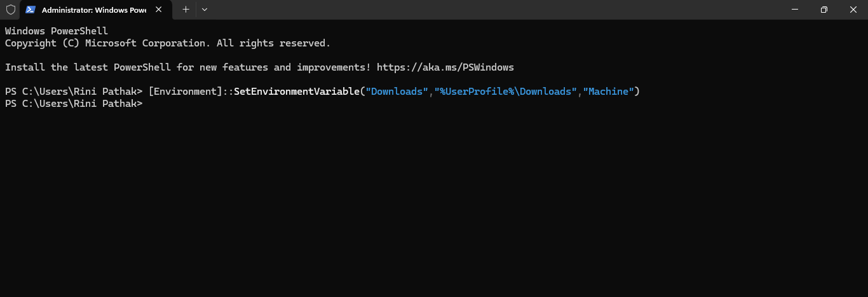
Task: Click the PowerShell icon in the tab
Action: point(31,10)
